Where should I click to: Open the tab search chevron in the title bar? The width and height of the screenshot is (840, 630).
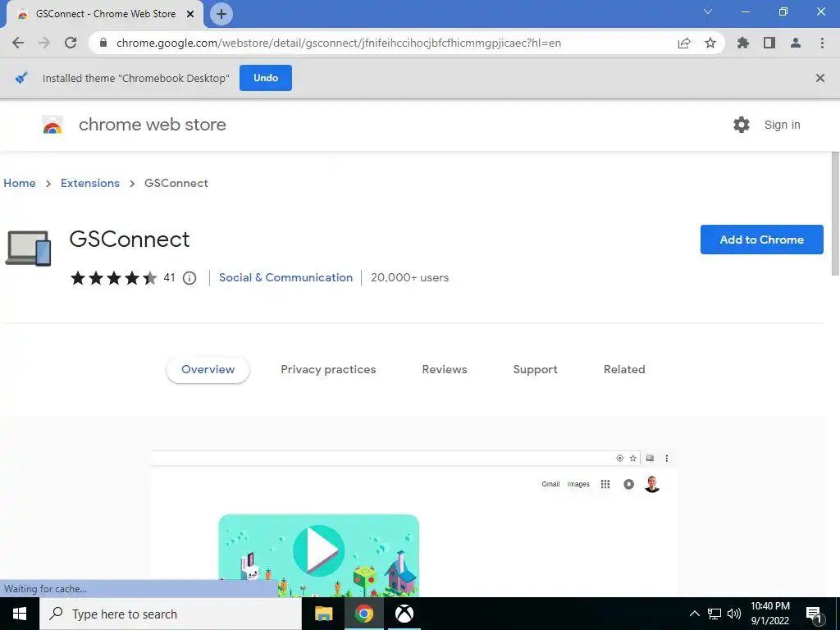click(x=708, y=11)
